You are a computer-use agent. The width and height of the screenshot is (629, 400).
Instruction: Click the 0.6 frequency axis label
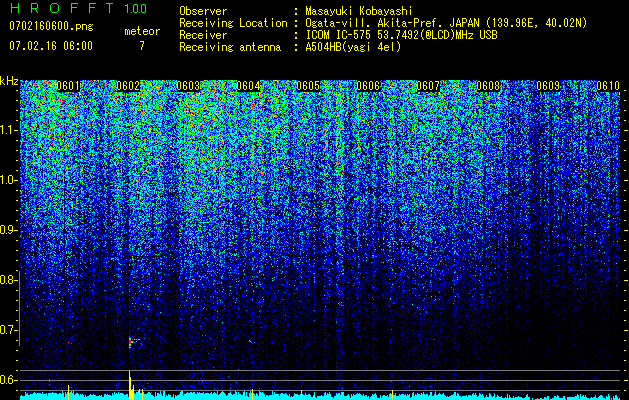[x=7, y=380]
